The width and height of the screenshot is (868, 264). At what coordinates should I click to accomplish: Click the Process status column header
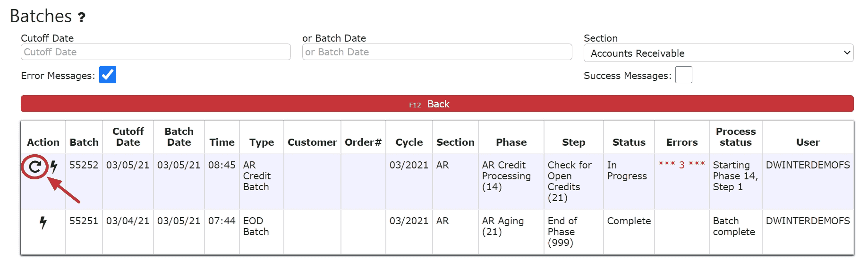pos(735,137)
